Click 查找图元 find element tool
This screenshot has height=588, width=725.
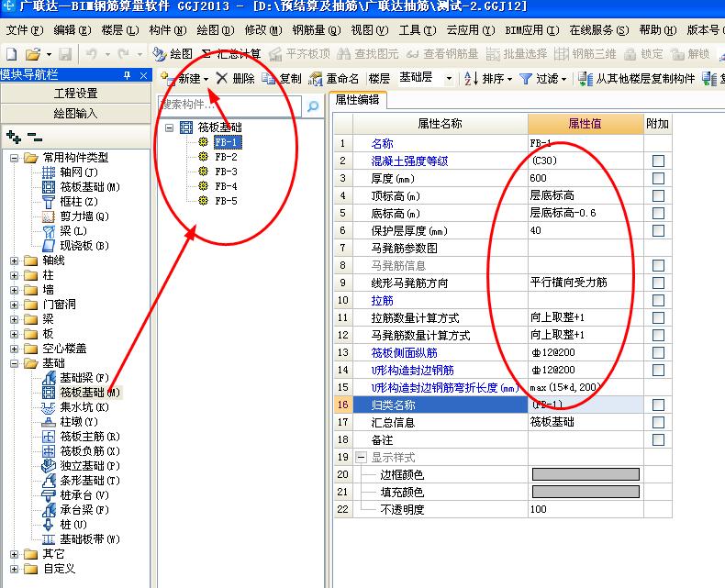[x=368, y=54]
